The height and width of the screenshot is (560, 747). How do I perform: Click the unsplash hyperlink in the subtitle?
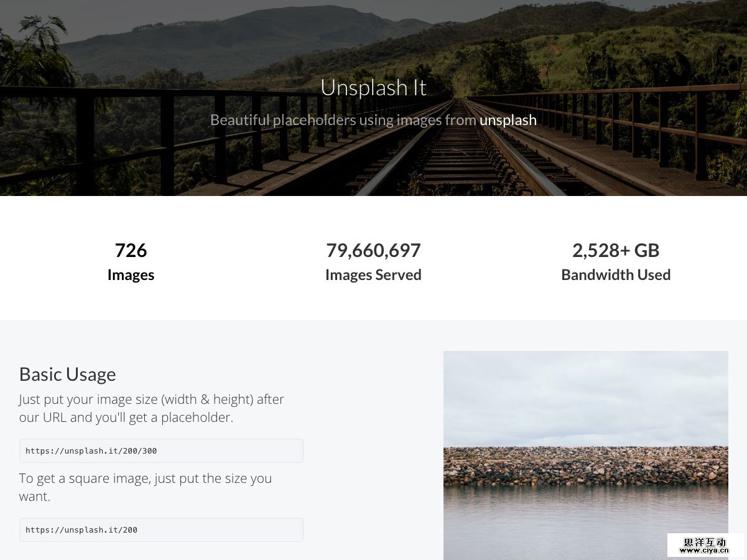click(508, 119)
